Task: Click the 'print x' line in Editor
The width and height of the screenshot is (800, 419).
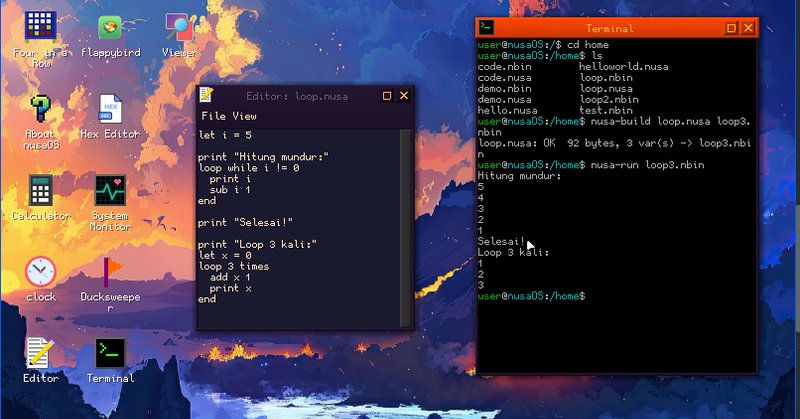Action: pyautogui.click(x=230, y=288)
